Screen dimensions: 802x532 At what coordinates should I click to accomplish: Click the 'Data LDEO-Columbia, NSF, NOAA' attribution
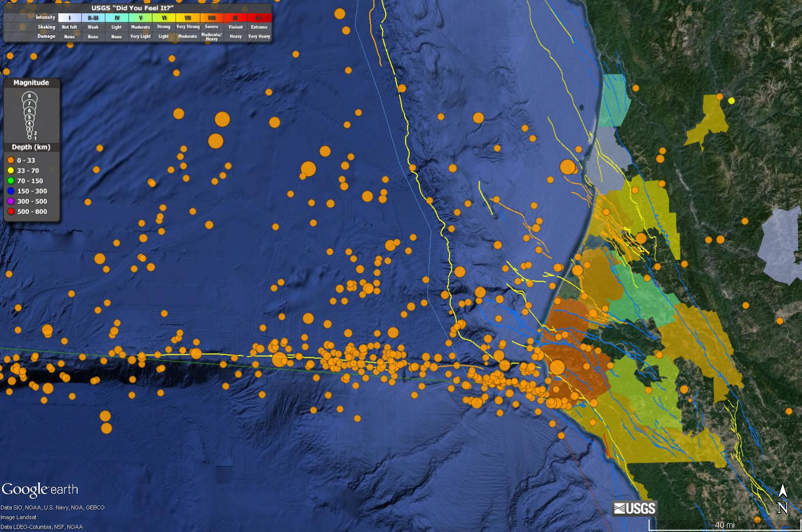coord(41,527)
